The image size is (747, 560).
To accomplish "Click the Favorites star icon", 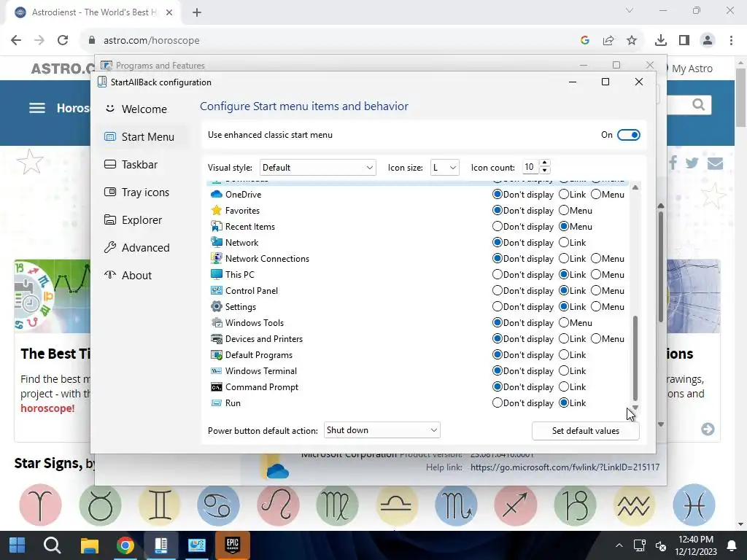I will 216,211.
